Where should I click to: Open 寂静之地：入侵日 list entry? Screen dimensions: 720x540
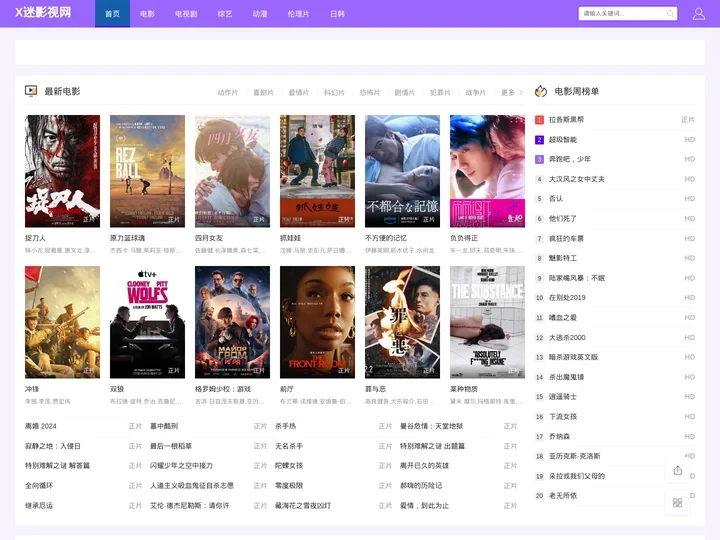coord(53,446)
